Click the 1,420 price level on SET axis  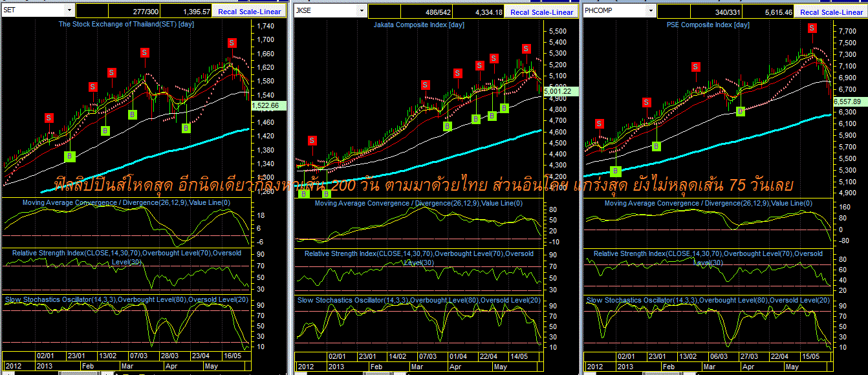pos(266,136)
